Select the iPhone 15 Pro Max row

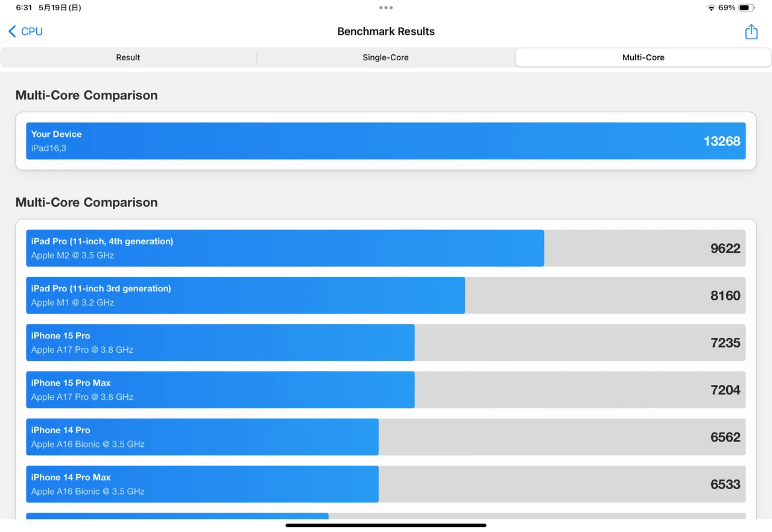(386, 390)
